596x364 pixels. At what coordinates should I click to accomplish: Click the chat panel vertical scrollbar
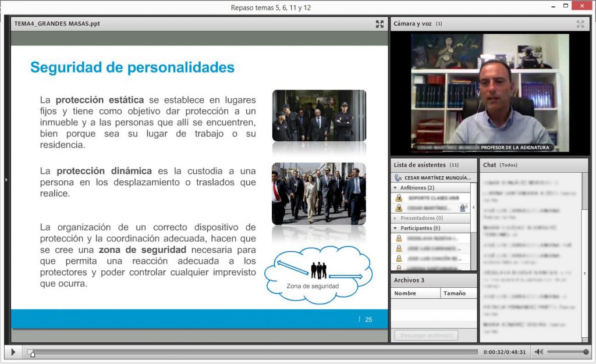point(584,257)
